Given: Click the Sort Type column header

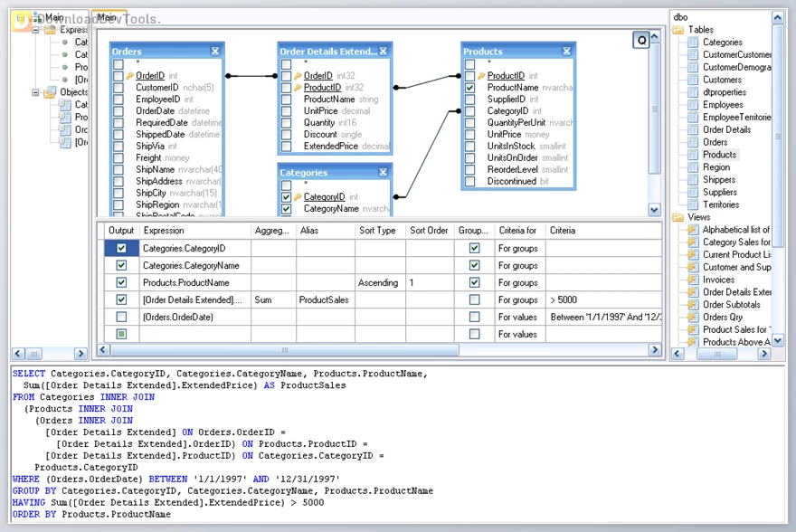Looking at the screenshot, I should pos(380,231).
